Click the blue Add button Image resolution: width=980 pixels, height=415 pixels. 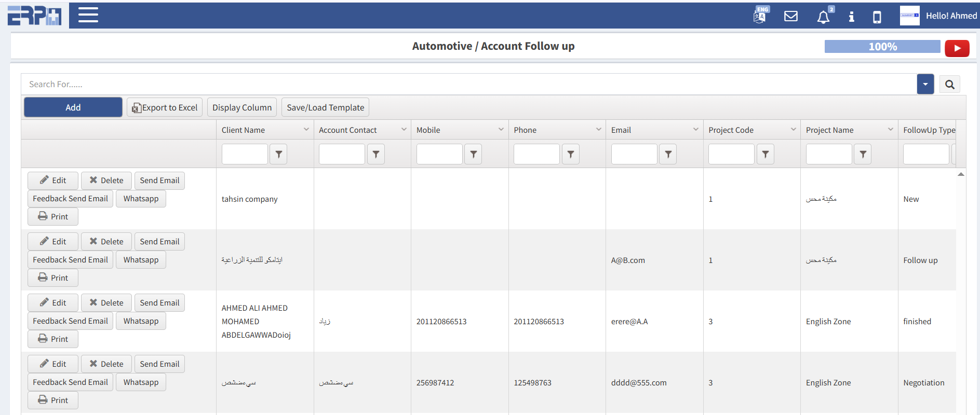point(73,107)
